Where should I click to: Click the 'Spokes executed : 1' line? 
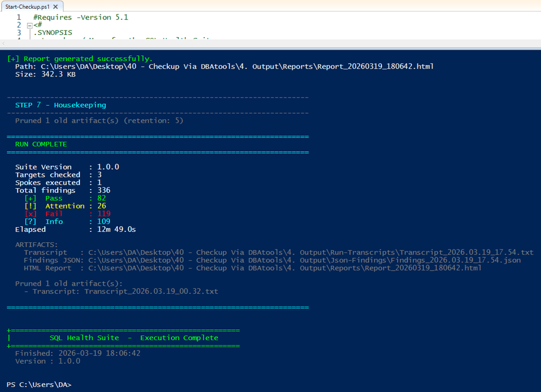(x=58, y=183)
